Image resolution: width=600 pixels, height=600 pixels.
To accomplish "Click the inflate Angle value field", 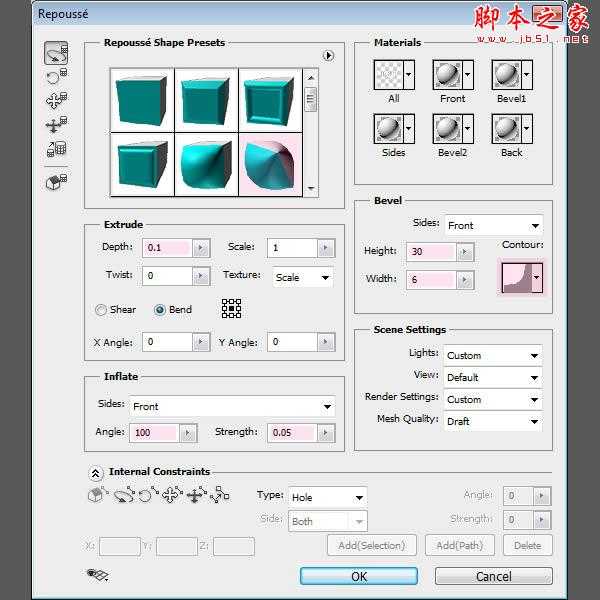I will point(154,433).
